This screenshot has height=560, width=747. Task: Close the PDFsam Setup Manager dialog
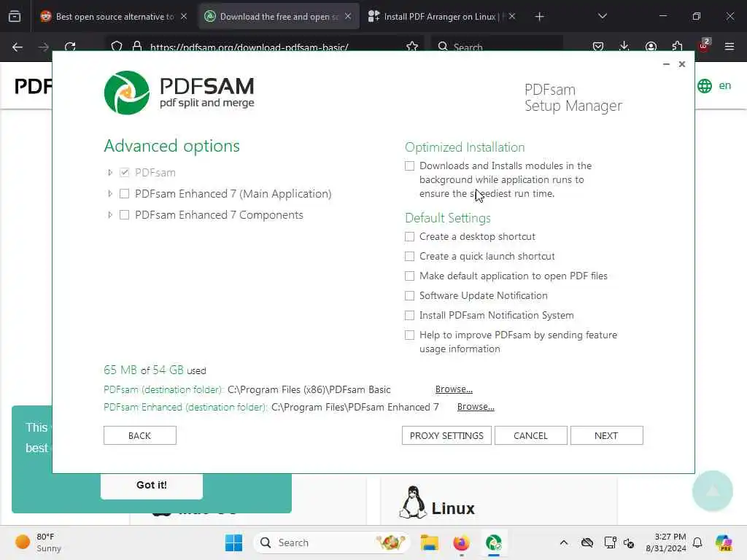point(682,64)
